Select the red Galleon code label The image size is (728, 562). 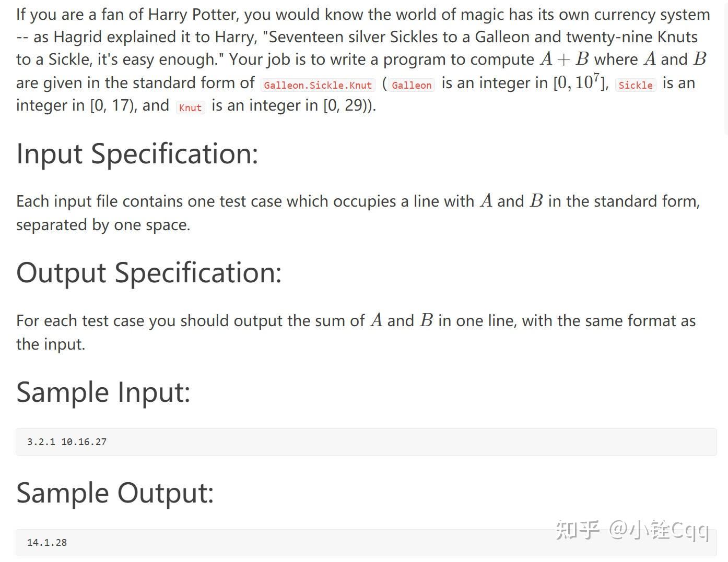pyautogui.click(x=412, y=85)
